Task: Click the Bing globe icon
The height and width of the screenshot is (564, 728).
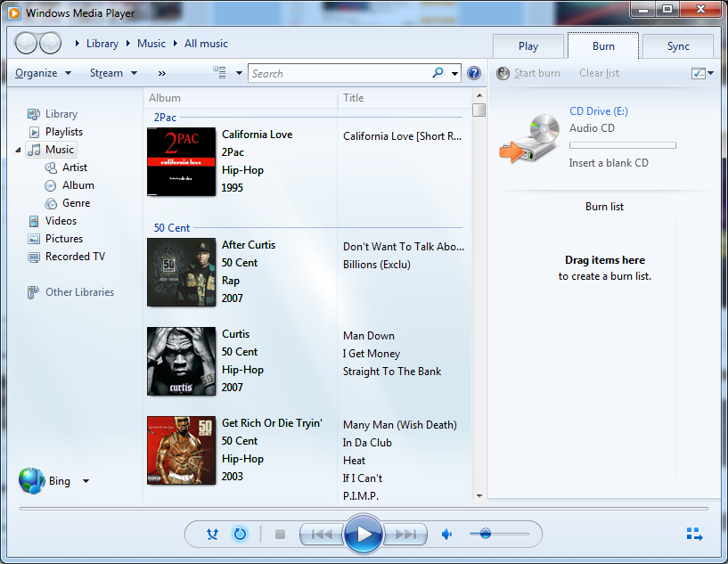Action: click(x=31, y=481)
